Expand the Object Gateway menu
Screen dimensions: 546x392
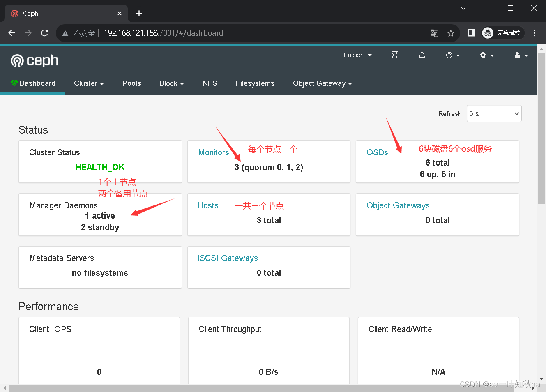click(323, 83)
